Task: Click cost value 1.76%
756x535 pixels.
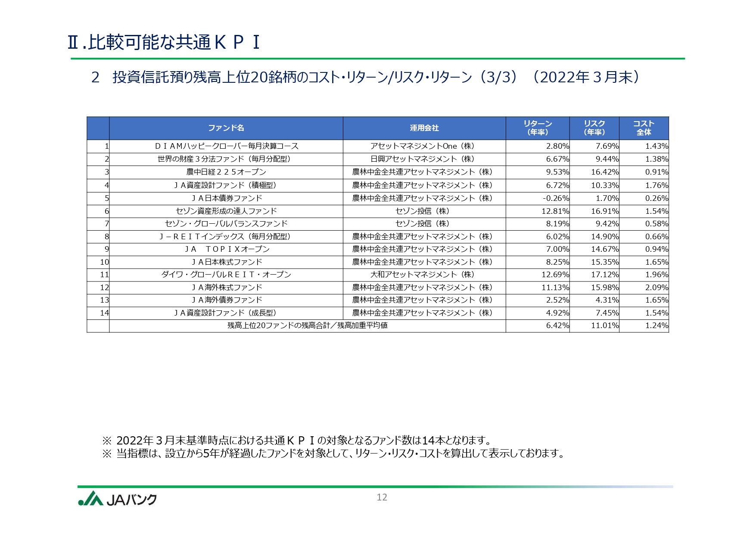Action: click(656, 185)
